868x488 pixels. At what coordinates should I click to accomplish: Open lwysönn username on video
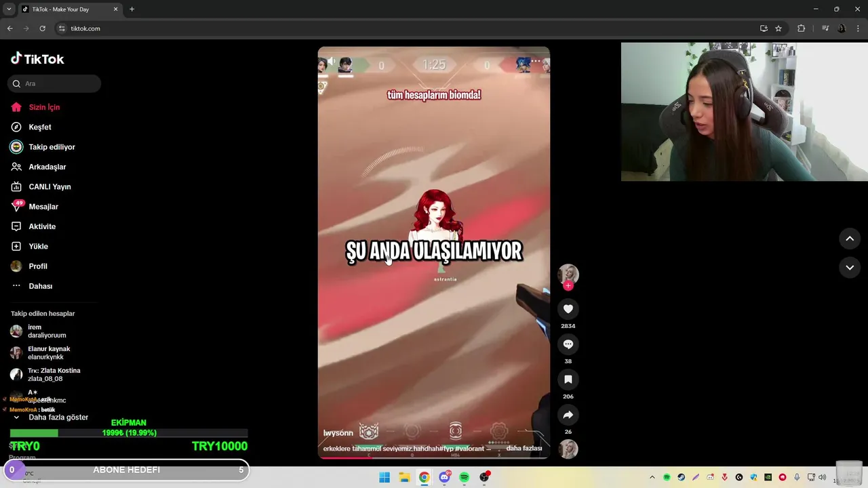pyautogui.click(x=338, y=432)
